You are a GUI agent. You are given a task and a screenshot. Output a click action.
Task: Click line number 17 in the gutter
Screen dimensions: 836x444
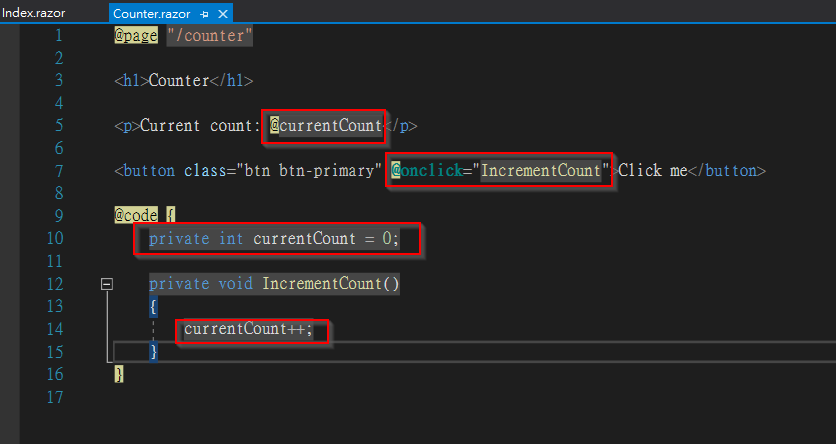pyautogui.click(x=55, y=397)
